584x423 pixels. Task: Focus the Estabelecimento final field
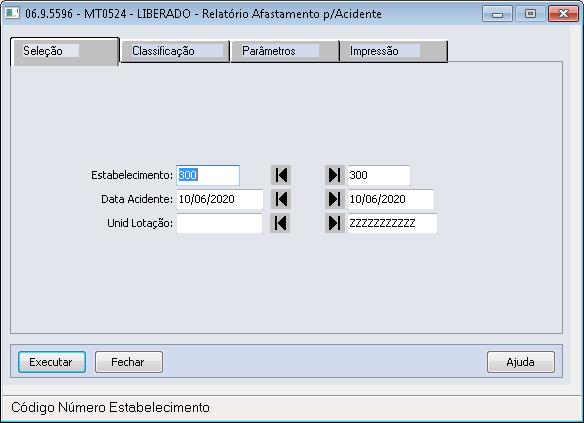pyautogui.click(x=379, y=175)
